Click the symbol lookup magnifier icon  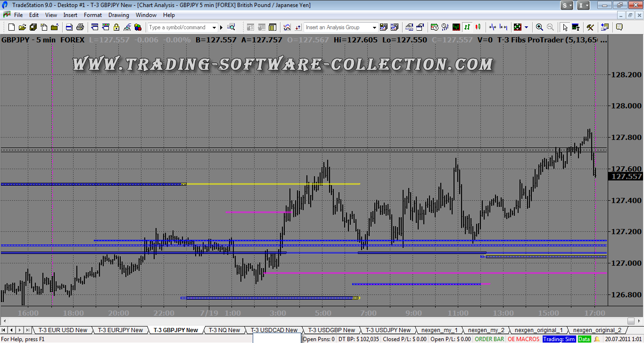pyautogui.click(x=231, y=27)
